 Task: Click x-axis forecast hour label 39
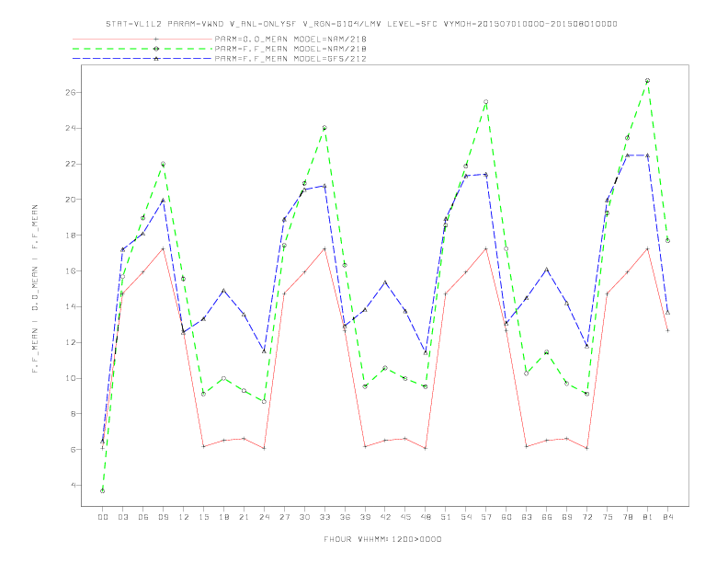click(365, 517)
